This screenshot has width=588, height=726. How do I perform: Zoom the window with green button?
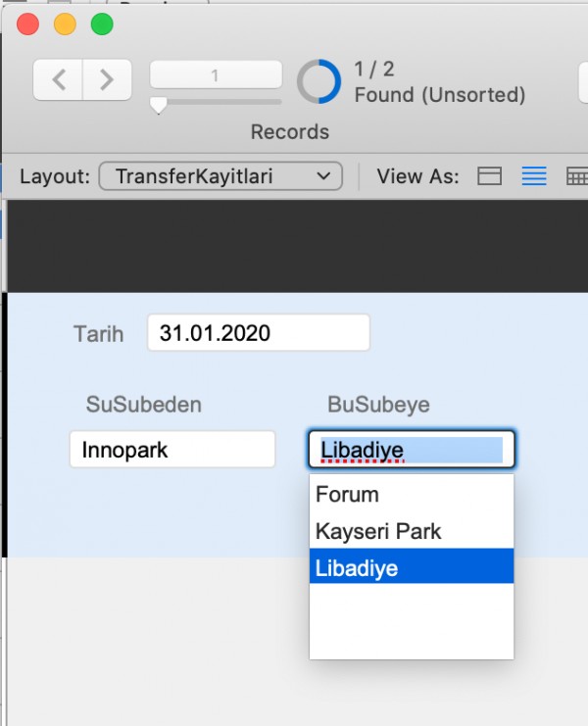pos(102,24)
